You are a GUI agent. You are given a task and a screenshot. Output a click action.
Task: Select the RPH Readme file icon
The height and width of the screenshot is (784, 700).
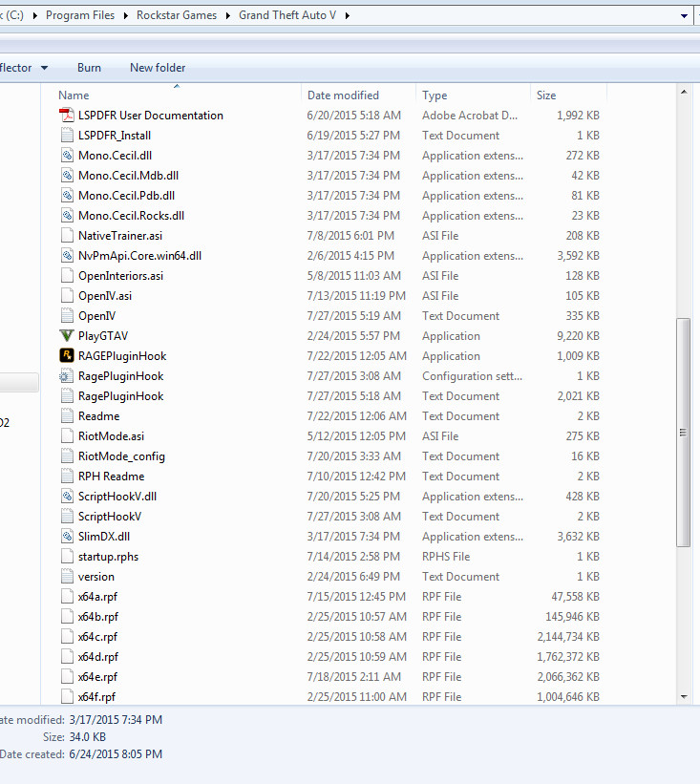67,476
